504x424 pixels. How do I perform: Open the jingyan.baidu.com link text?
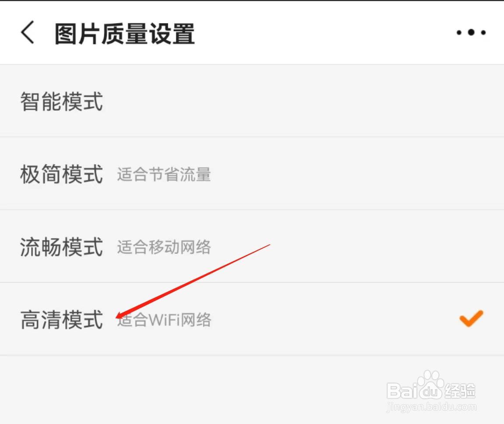(432, 407)
